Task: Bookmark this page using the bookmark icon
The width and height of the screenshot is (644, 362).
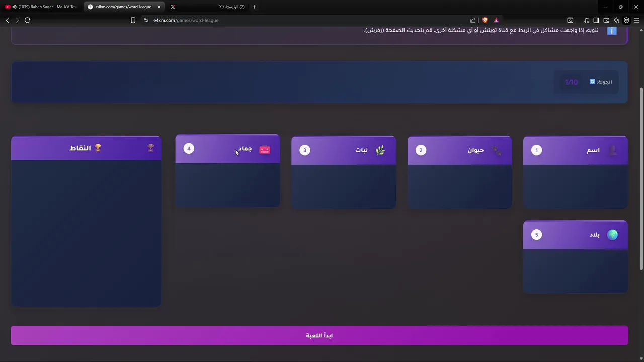Action: [x=133, y=20]
